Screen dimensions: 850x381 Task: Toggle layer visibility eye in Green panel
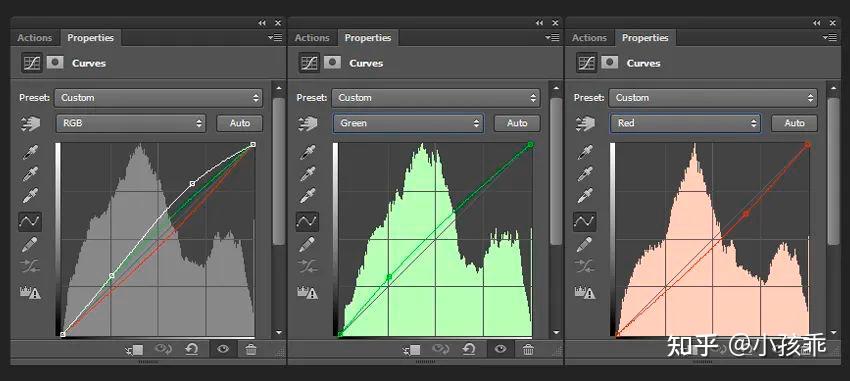pos(500,349)
